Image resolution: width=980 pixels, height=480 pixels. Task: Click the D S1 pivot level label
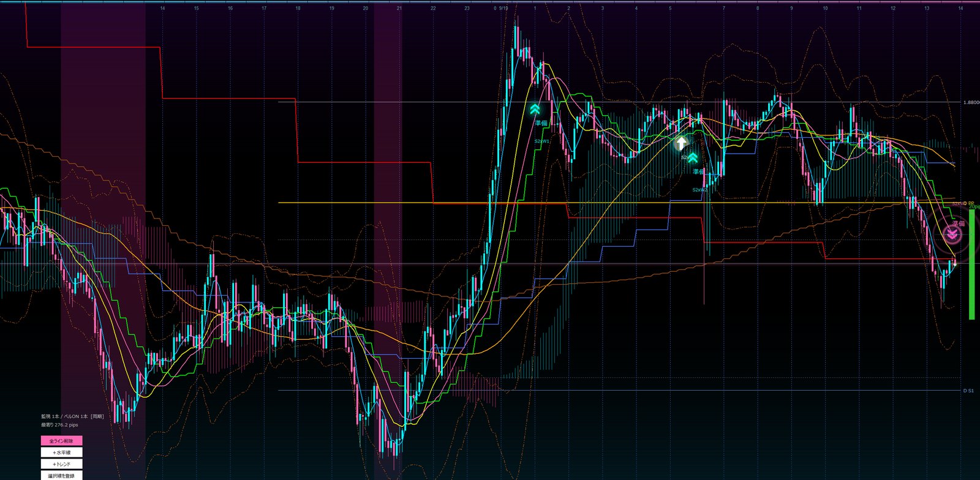point(968,391)
